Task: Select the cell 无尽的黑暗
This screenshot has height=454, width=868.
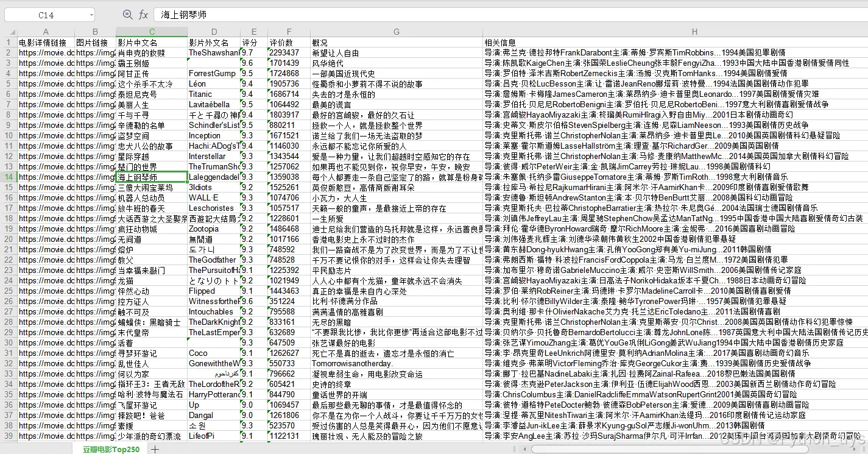Action: tap(397, 322)
